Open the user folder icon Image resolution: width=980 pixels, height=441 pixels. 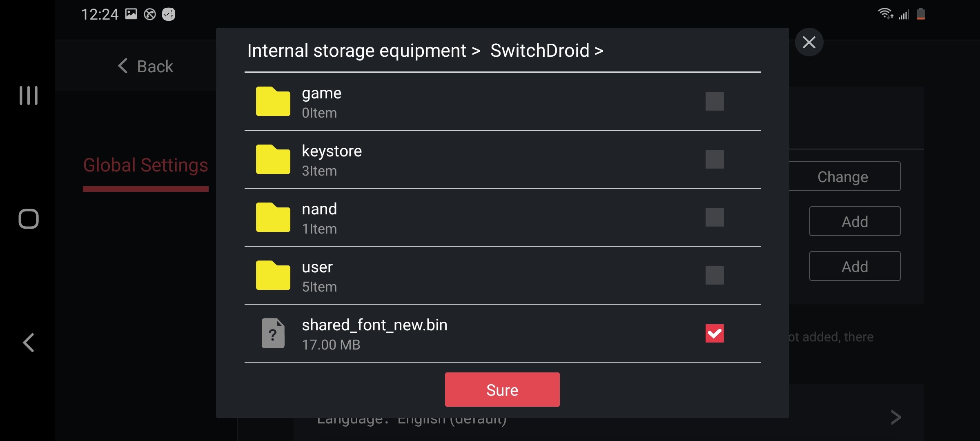[x=273, y=275]
